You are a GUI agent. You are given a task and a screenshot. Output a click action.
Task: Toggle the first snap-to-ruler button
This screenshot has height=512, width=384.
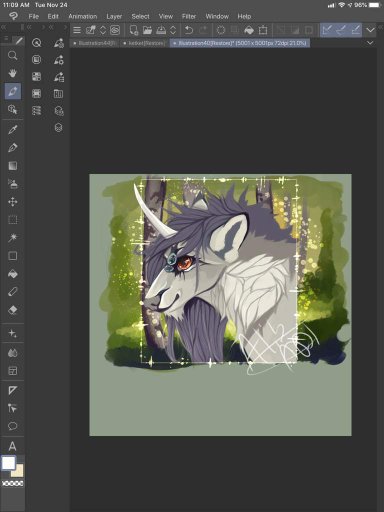[x=327, y=30]
